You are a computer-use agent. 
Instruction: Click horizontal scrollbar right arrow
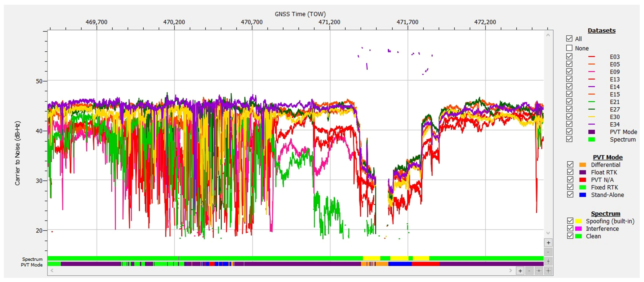click(511, 271)
